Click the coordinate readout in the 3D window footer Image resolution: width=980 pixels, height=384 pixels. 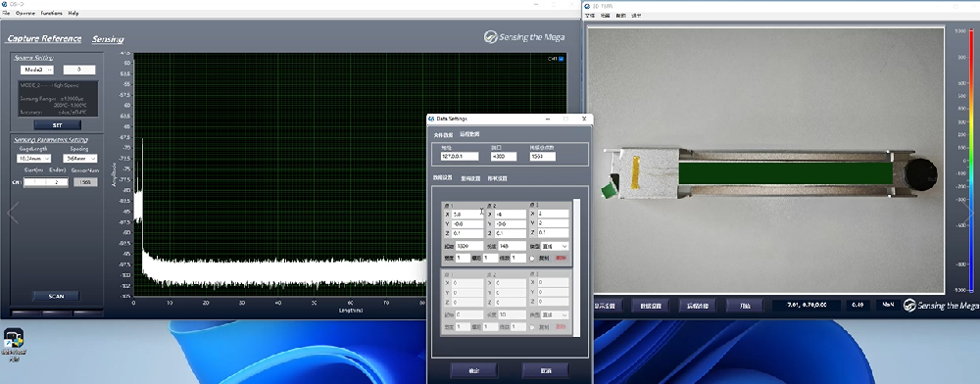point(807,306)
